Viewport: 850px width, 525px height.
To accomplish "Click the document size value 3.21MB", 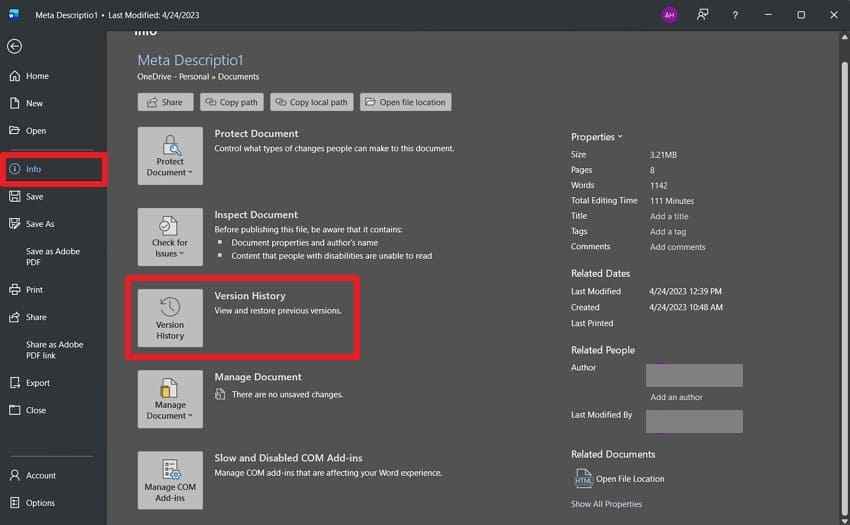I will [x=663, y=155].
